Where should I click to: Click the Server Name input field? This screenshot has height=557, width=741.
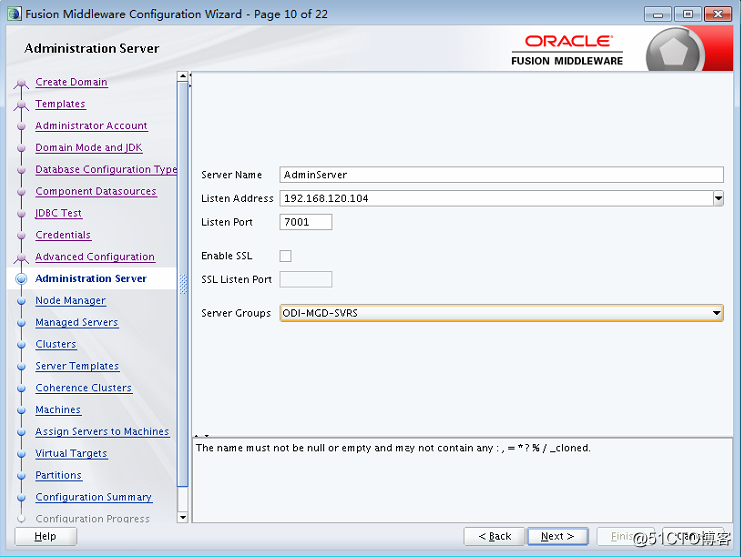pos(501,174)
